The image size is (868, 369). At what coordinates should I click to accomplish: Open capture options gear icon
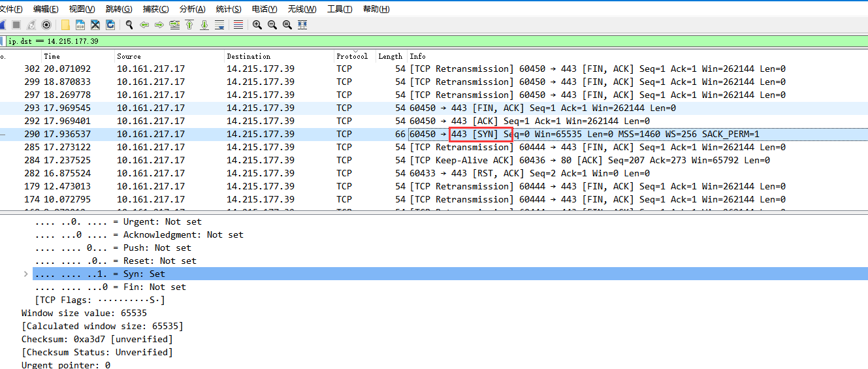point(46,25)
